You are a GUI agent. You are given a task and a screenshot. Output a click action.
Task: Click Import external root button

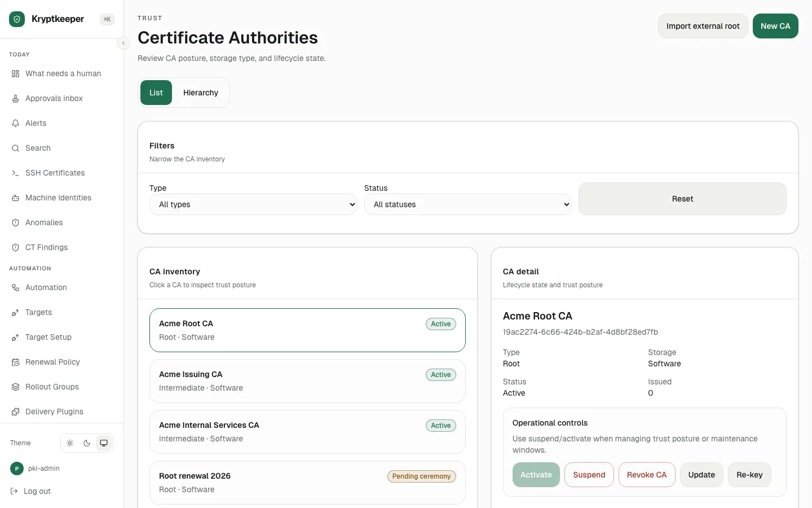(x=703, y=26)
